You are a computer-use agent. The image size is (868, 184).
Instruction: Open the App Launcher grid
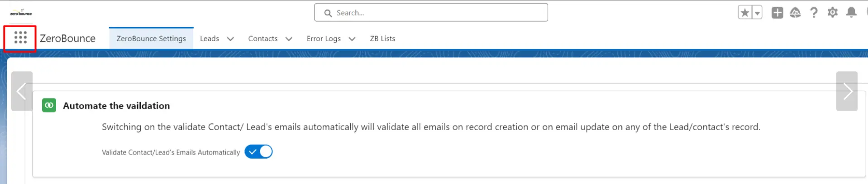20,38
